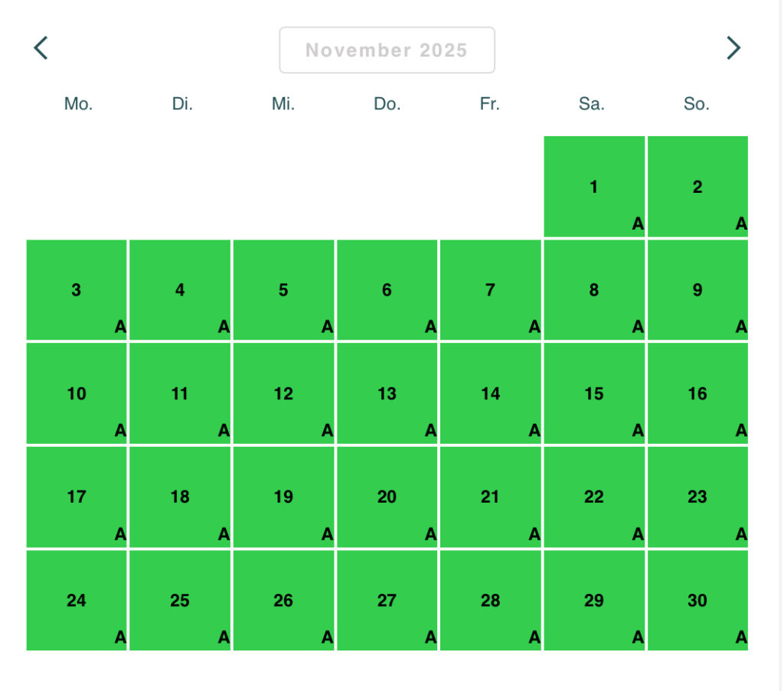Pick day 21 on the calendar
This screenshot has height=691, width=784.
(491, 497)
